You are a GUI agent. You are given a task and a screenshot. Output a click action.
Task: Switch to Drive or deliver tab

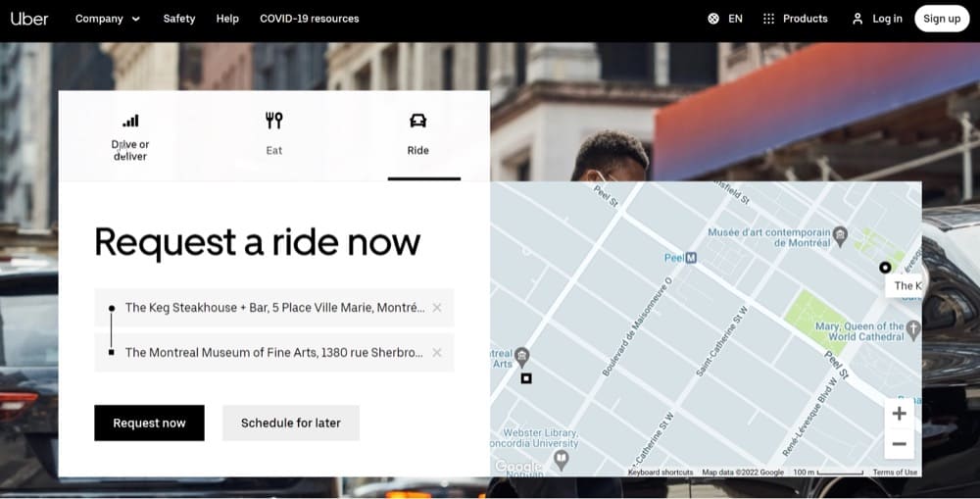coord(130,135)
